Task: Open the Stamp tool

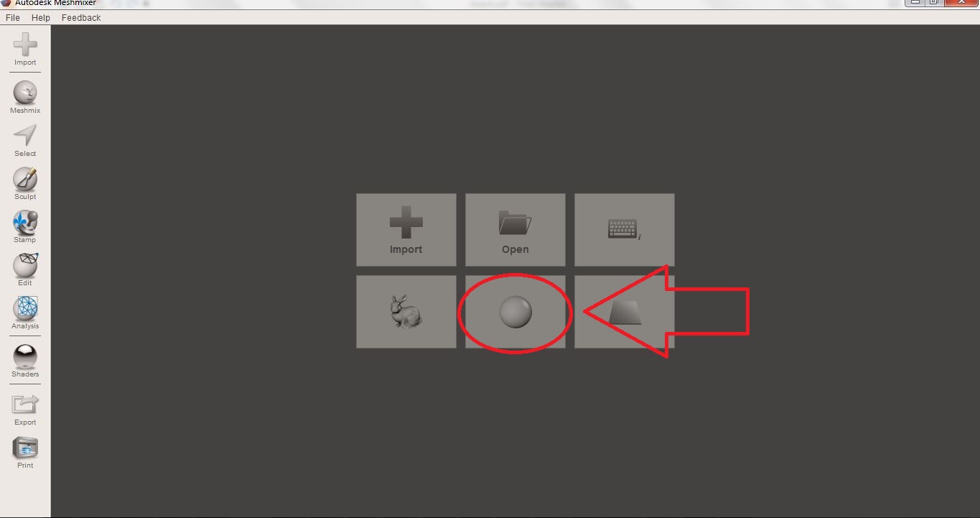Action: click(x=25, y=227)
